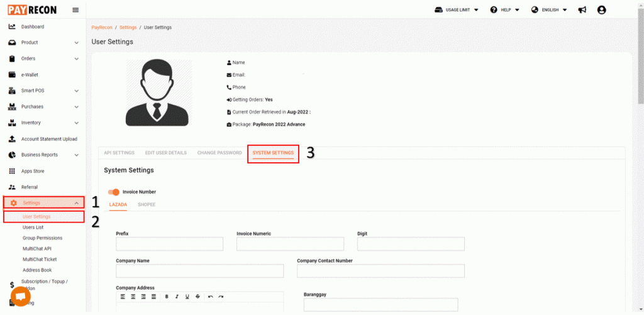Click the Company Name input field

(200, 271)
